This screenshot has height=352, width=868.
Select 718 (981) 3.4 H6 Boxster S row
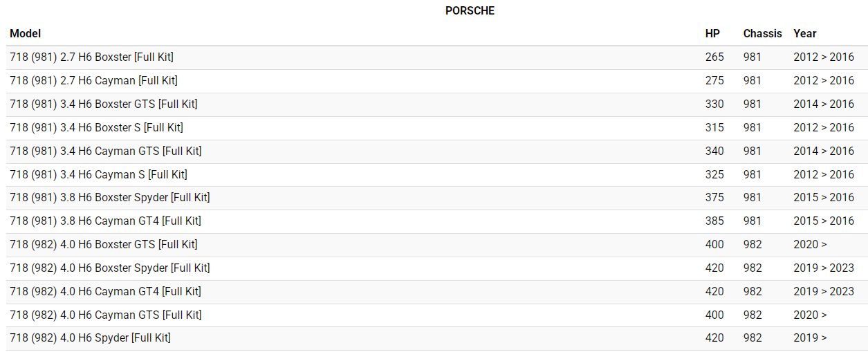(96, 127)
